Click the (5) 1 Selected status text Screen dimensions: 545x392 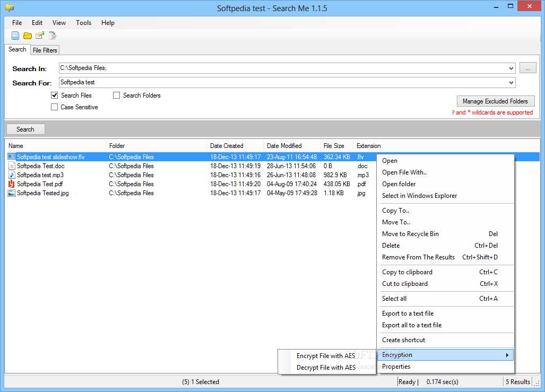[x=201, y=381]
